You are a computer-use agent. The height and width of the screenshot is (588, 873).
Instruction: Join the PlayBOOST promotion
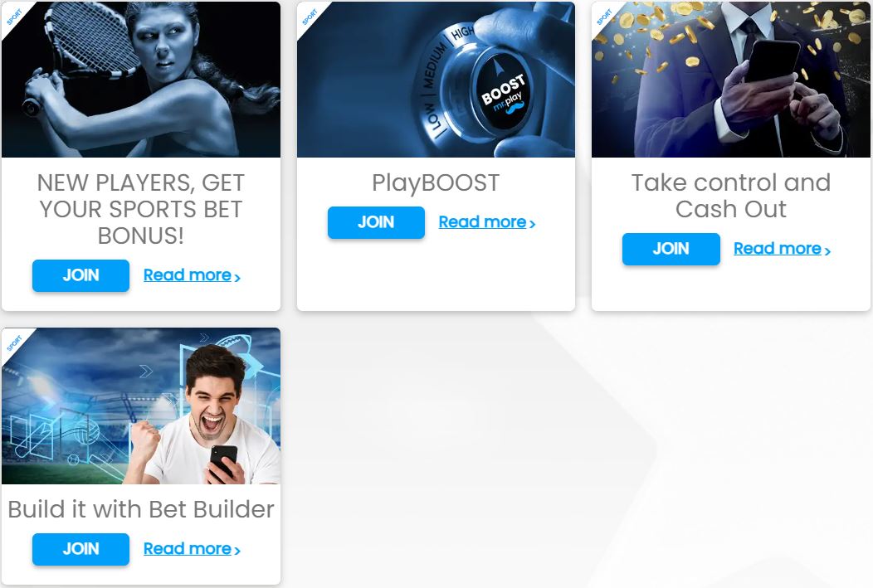coord(376,222)
